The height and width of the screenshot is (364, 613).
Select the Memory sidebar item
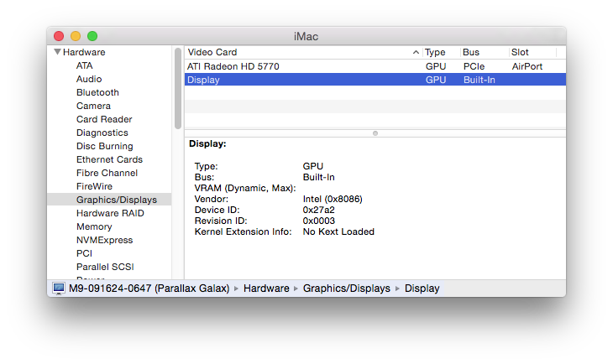[x=94, y=226]
